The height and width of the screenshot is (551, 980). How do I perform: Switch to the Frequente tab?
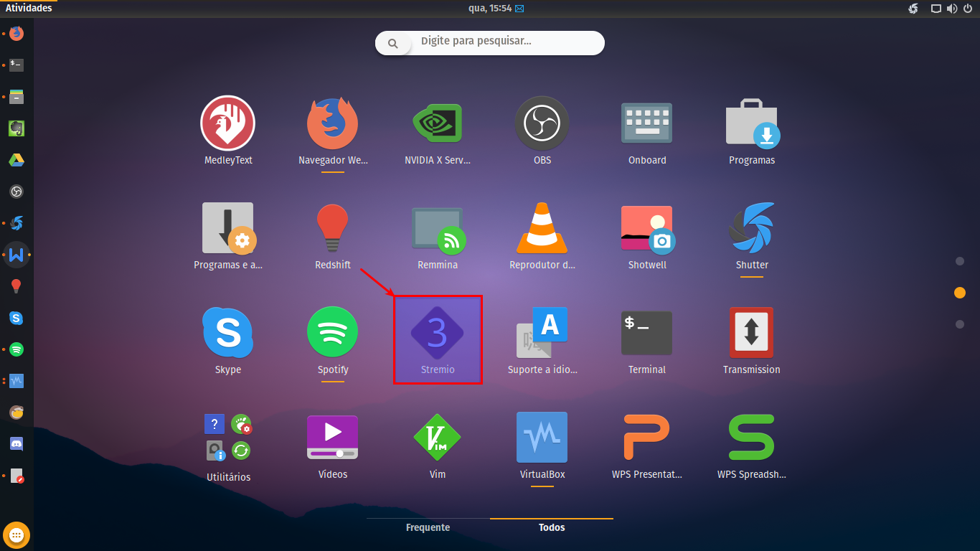(x=428, y=527)
